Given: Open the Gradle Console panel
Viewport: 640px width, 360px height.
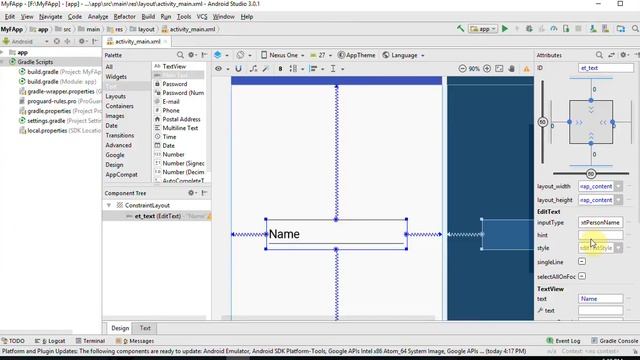Looking at the screenshot, I should [x=615, y=340].
